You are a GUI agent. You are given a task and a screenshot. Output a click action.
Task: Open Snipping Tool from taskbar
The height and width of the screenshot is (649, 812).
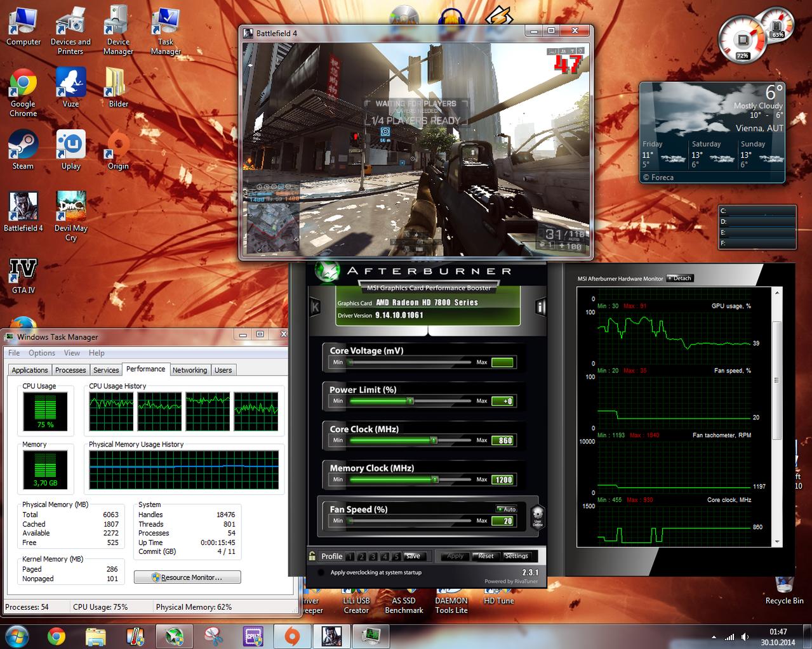pos(214,636)
